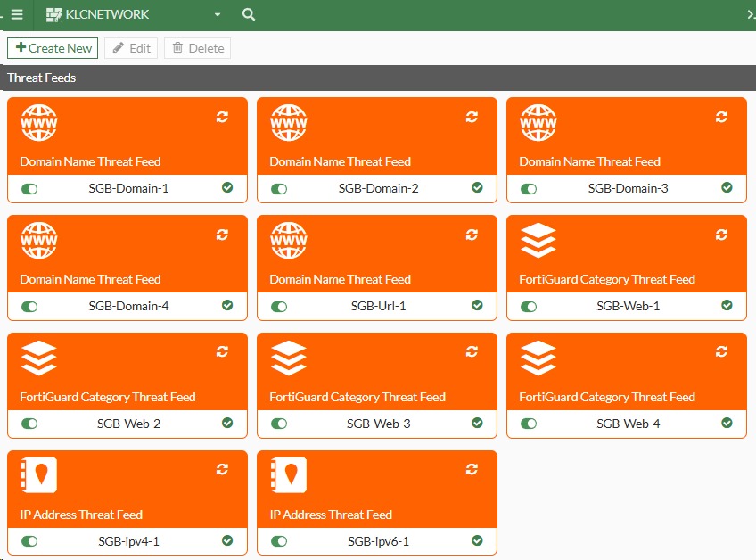Disable the SGB-Domain-2 toggle
756x560 pixels.
coord(279,188)
